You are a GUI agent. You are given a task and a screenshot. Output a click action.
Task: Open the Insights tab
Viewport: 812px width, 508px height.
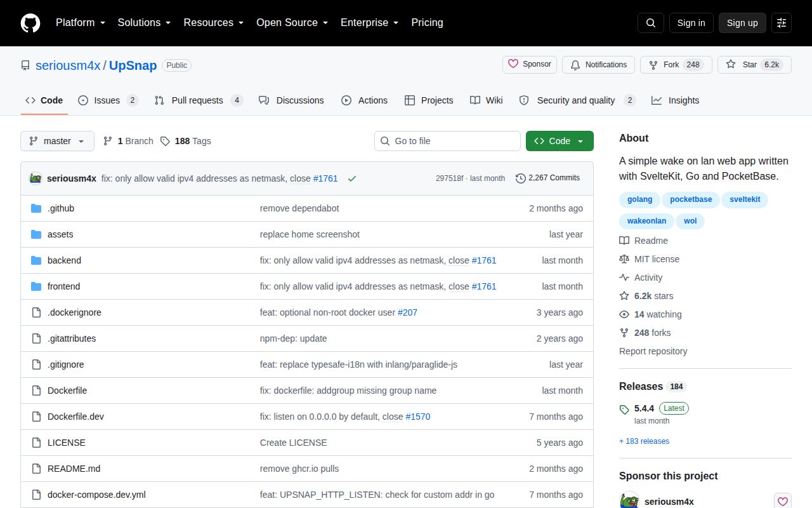(675, 100)
